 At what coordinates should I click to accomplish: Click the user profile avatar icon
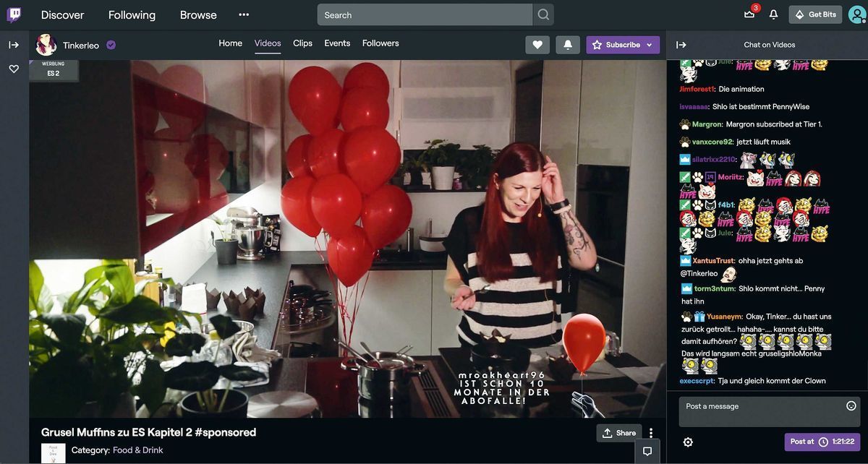[856, 14]
